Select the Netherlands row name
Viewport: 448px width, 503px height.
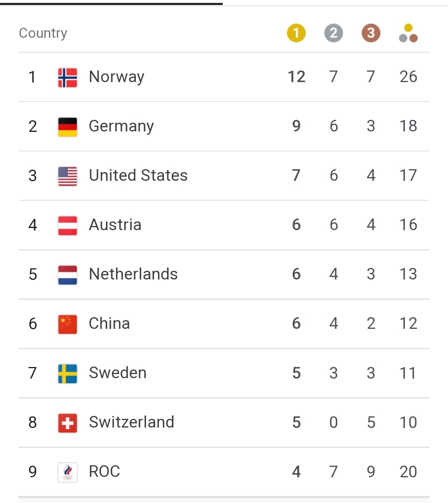click(133, 274)
